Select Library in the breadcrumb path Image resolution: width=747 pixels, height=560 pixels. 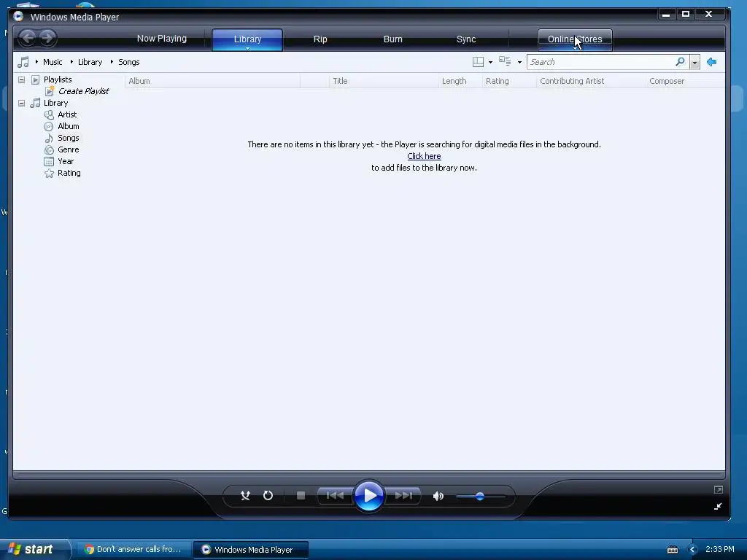[x=90, y=62]
